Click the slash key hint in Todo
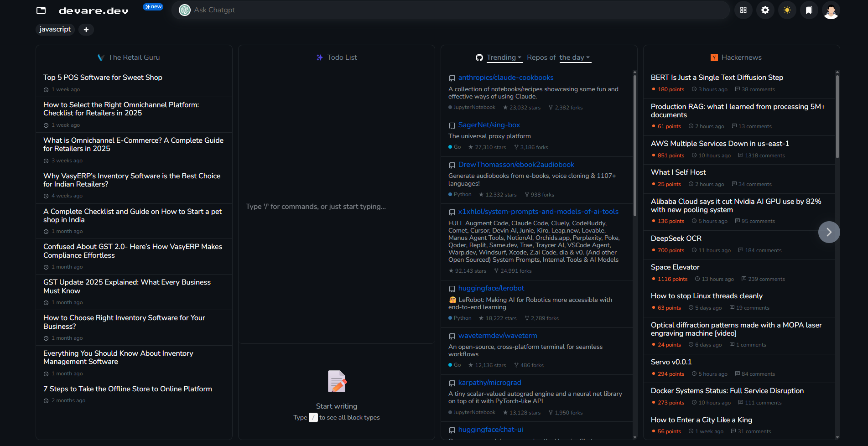The width and height of the screenshot is (868, 446). pyautogui.click(x=313, y=417)
